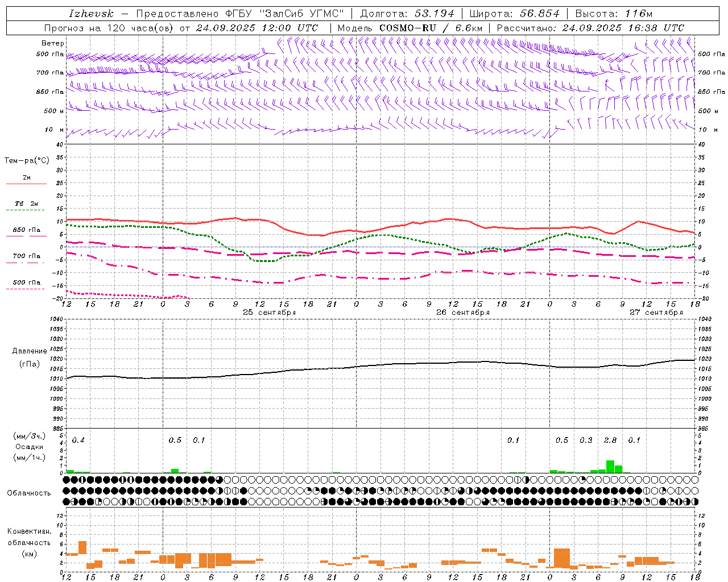Click the '(мм/3ч.)' precipitation unit label
Image resolution: width=728 pixels, height=582 pixels.
click(x=30, y=436)
